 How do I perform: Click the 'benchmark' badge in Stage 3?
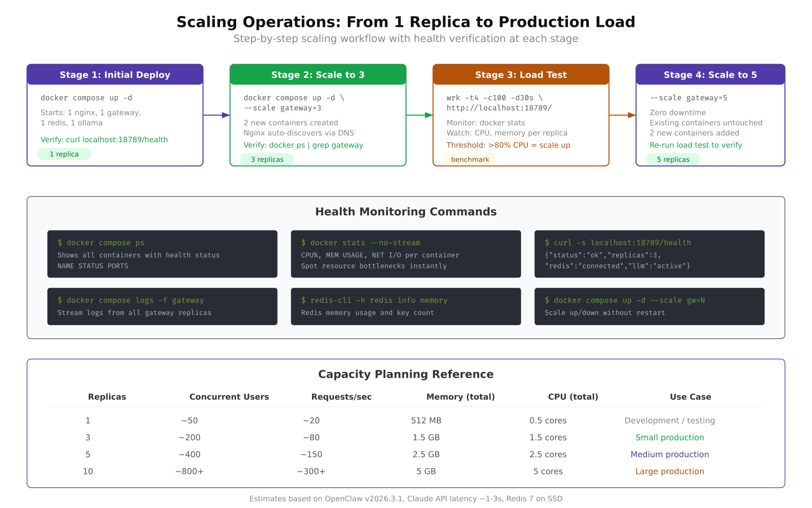(470, 159)
